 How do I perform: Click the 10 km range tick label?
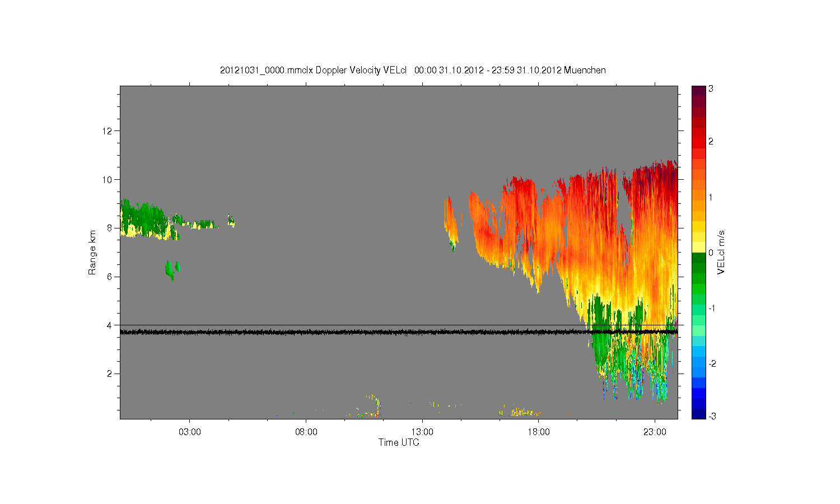[x=108, y=179]
